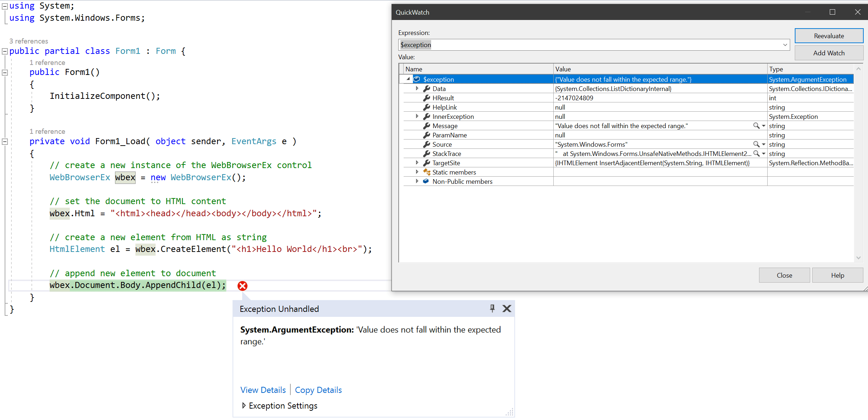Expand the TargetSite node
The image size is (868, 420).
coord(417,163)
